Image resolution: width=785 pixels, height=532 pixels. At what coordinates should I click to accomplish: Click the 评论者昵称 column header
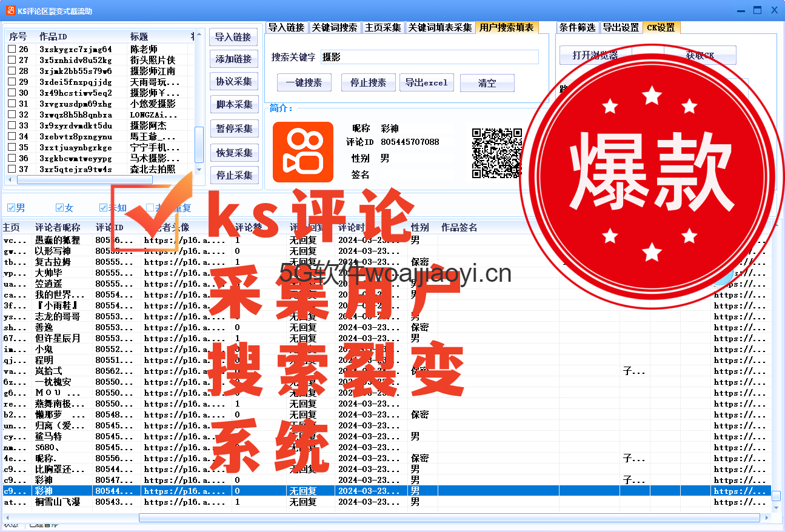(x=62, y=227)
